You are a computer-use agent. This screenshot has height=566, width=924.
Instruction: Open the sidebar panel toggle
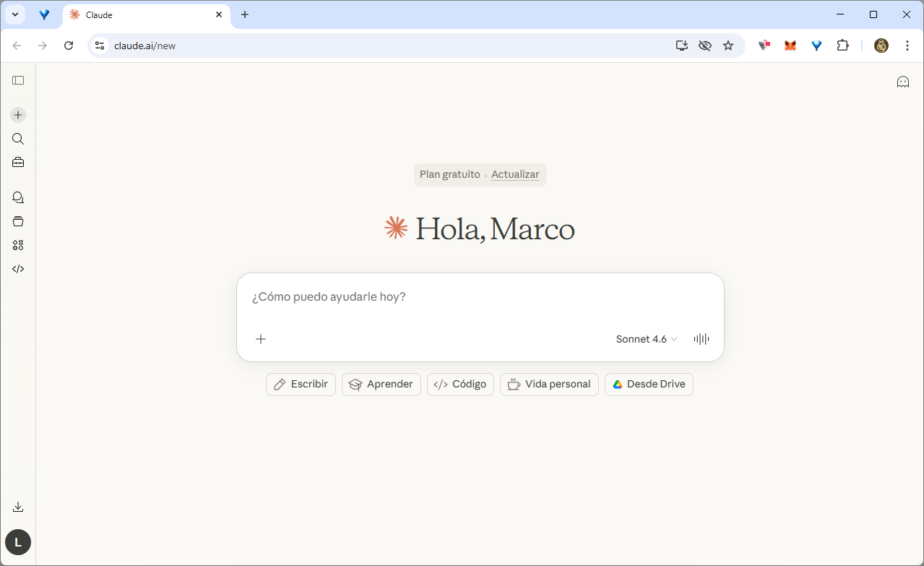[18, 80]
